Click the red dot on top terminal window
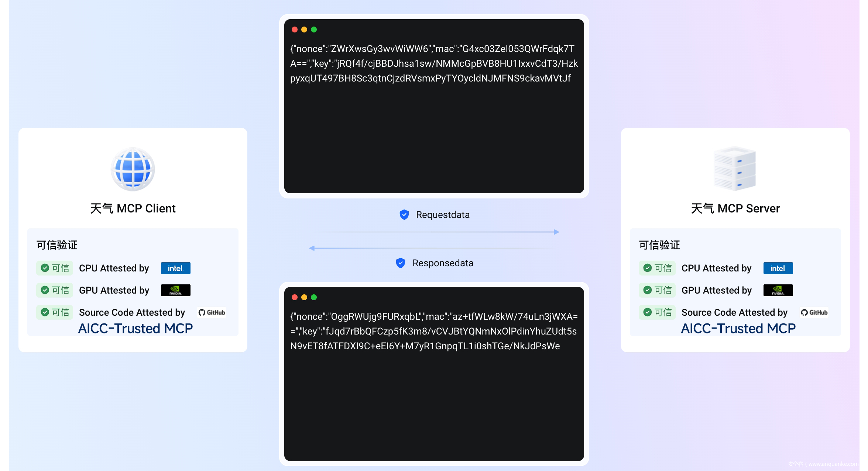 pyautogui.click(x=295, y=30)
